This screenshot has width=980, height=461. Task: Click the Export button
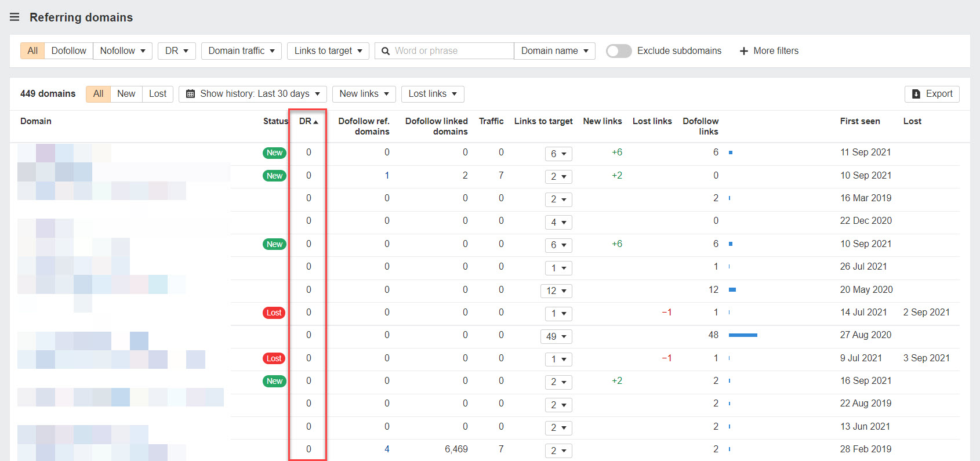932,94
